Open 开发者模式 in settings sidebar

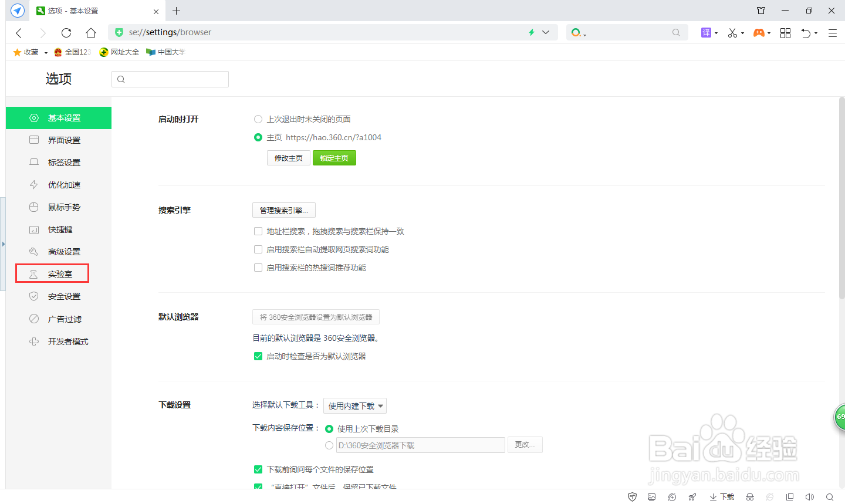click(59, 341)
